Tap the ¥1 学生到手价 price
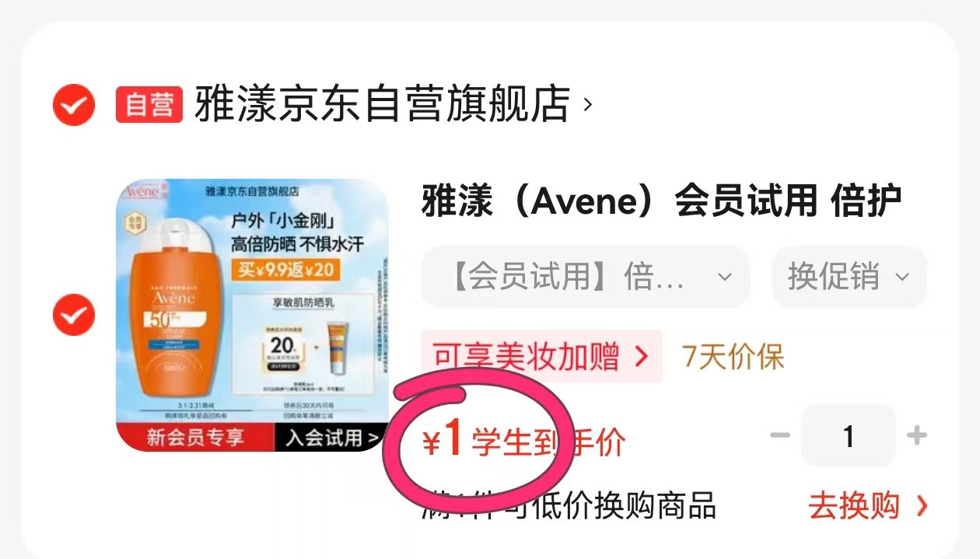The image size is (980, 559). click(523, 442)
